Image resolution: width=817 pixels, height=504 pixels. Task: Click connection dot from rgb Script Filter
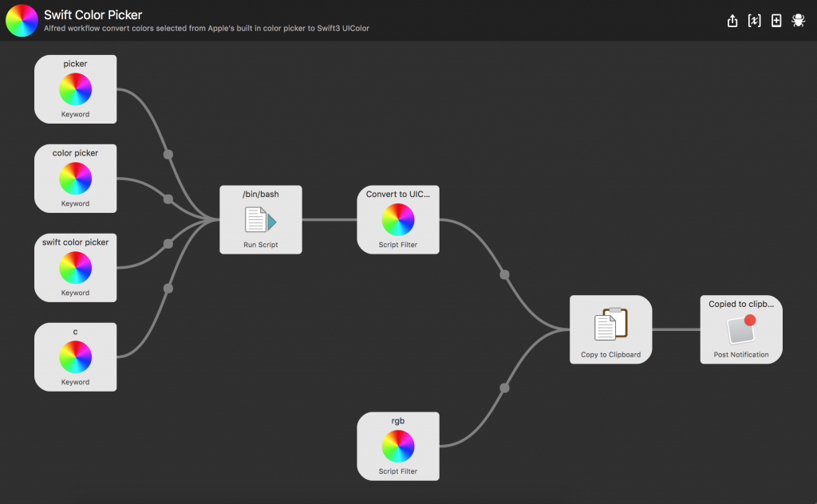503,388
